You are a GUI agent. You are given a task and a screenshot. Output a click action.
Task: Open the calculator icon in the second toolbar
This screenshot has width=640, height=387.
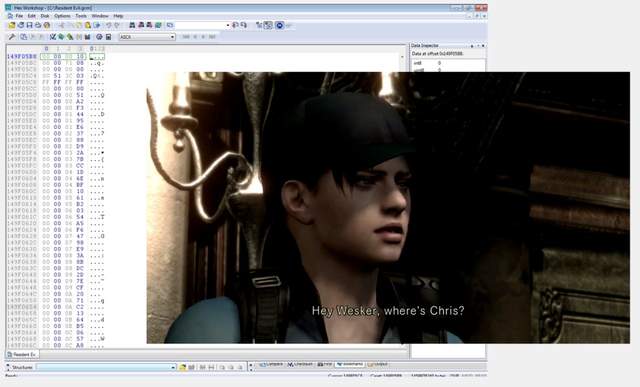tap(108, 37)
